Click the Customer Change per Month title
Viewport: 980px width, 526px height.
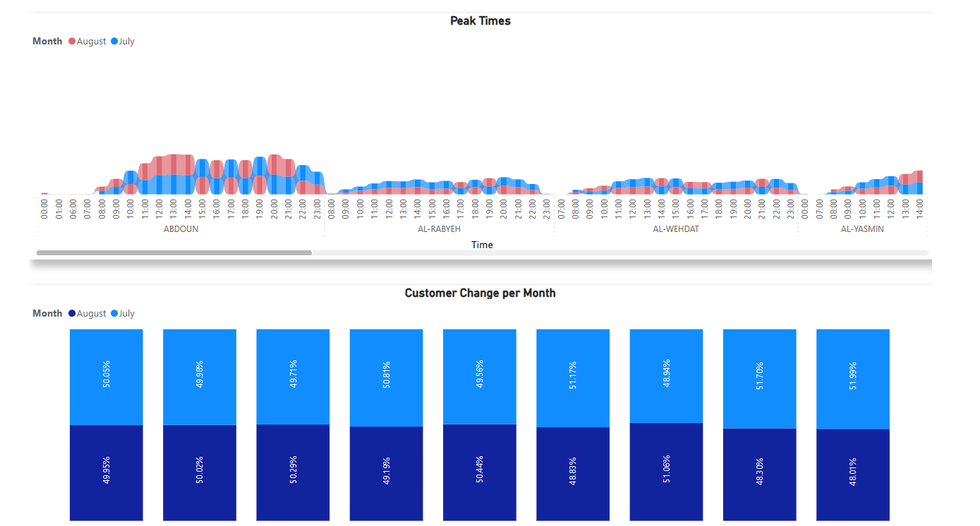point(480,293)
